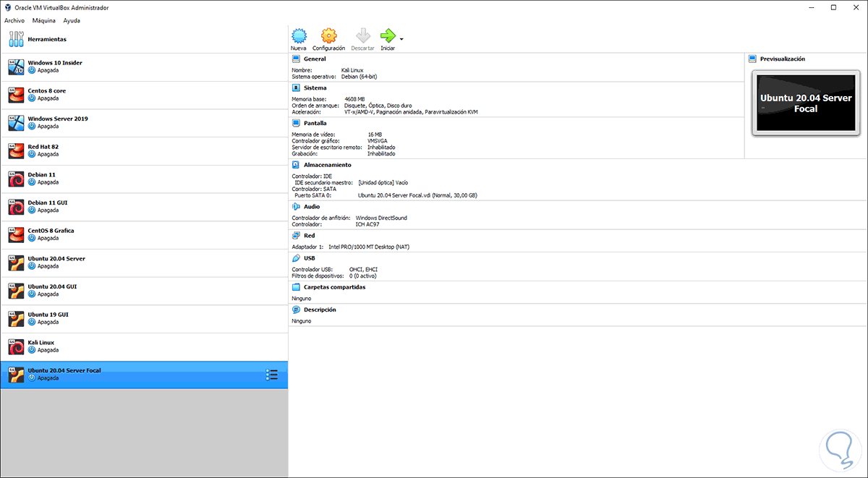Screen dimensions: 868x478
Task: Click the '4608 MB' memory value
Action: 355,99
